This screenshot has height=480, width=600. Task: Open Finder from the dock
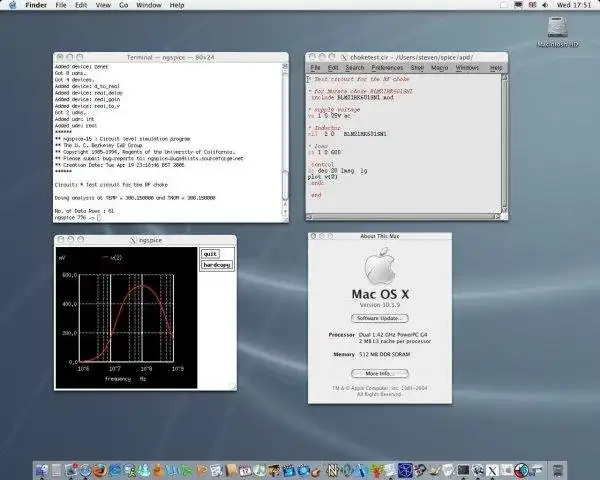(x=43, y=468)
